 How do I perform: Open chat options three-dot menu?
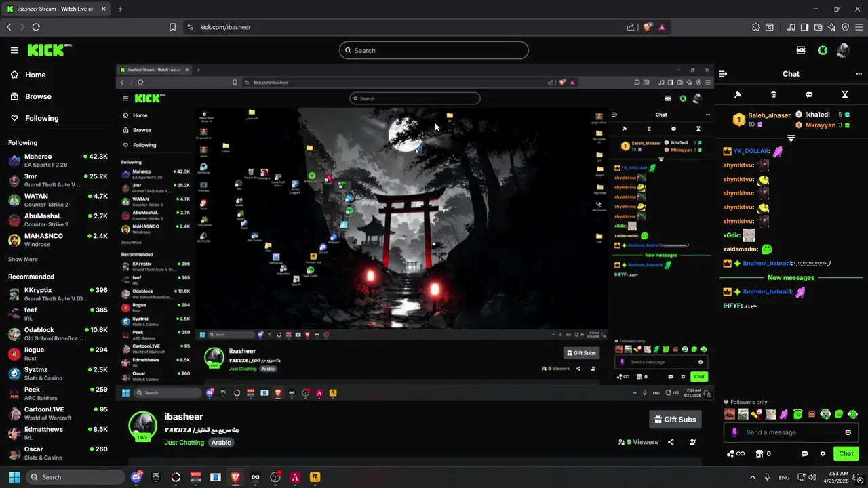tap(859, 73)
